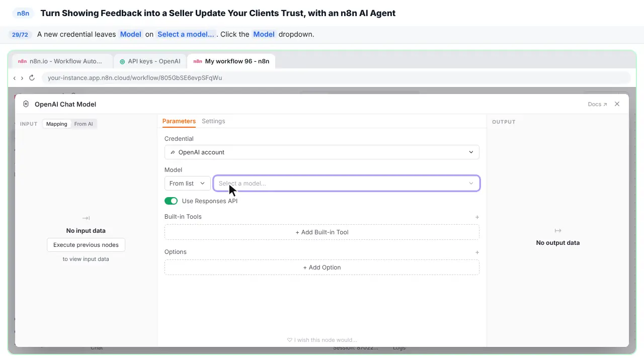Viewport: 644px width, 362px height.
Task: Close the OpenAI Chat Model panel
Action: point(617,104)
